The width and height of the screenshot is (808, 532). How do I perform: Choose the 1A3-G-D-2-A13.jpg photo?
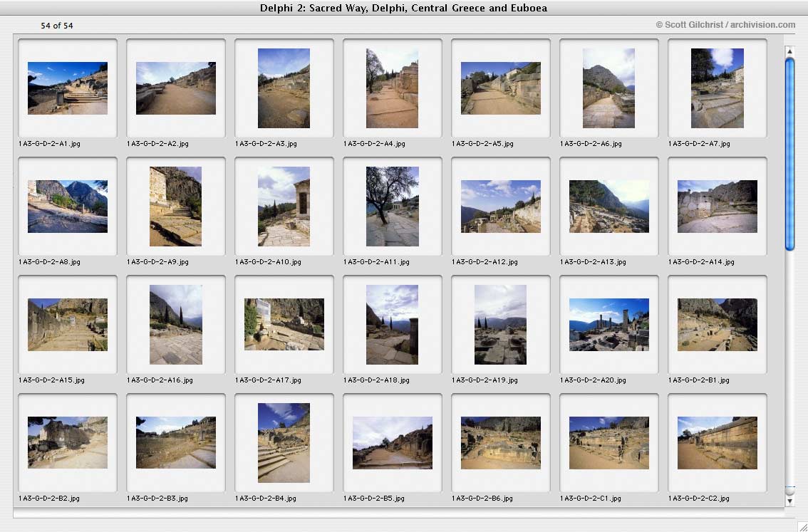[x=609, y=207]
